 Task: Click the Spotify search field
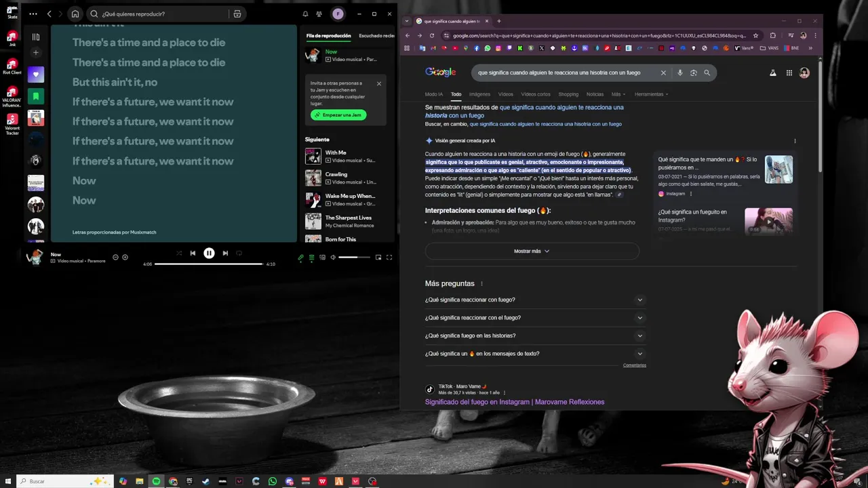tap(165, 14)
